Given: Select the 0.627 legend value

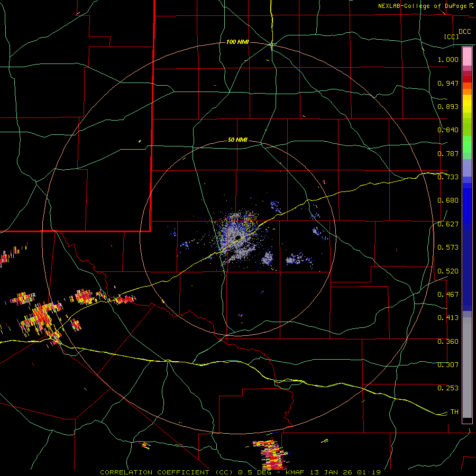Looking at the screenshot, I should point(448,224).
